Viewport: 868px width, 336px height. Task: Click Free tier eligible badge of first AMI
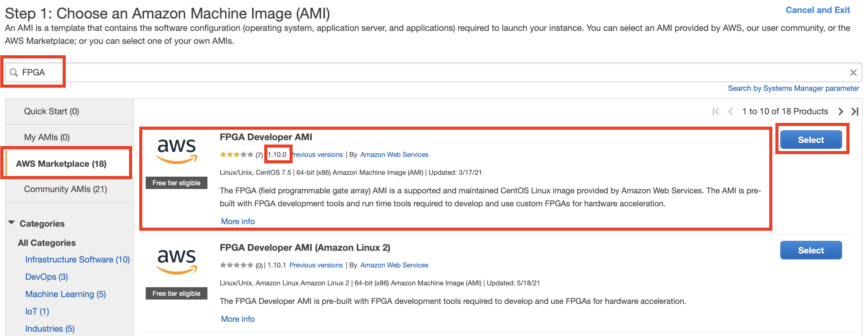[x=176, y=183]
